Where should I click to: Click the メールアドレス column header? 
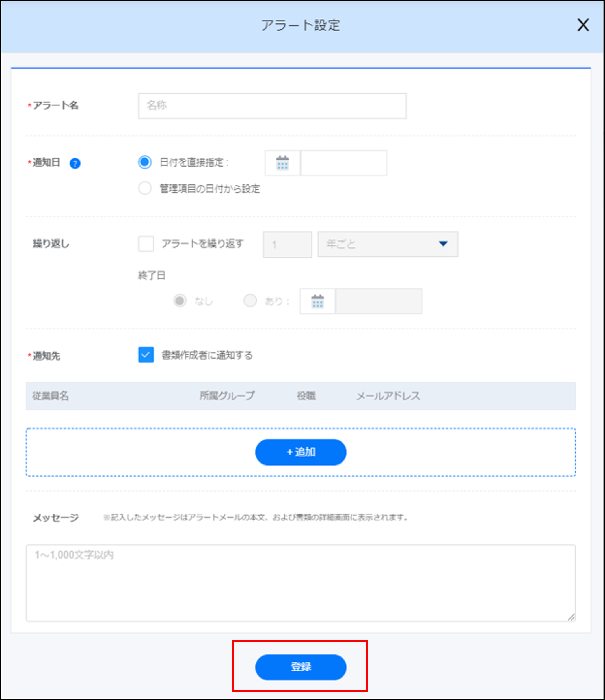coord(388,396)
